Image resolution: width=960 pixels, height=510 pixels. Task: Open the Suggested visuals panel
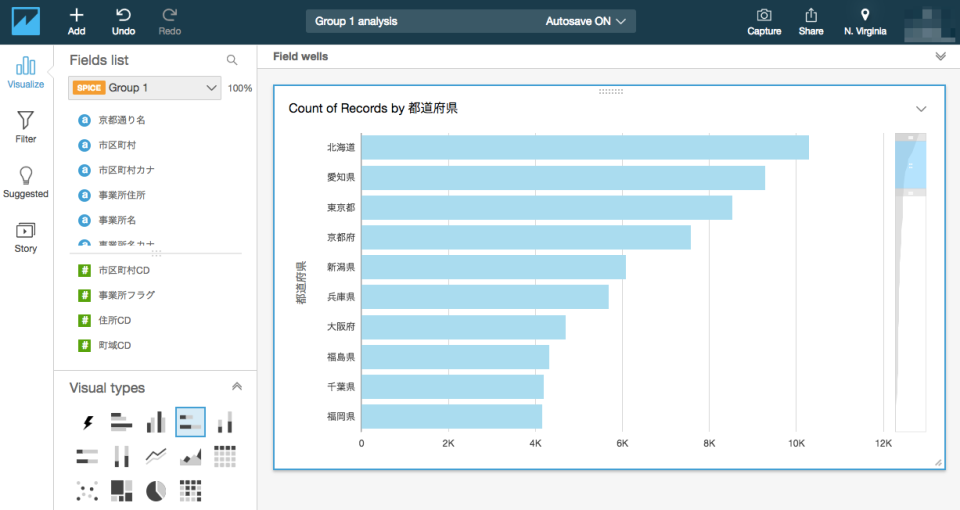tap(26, 182)
